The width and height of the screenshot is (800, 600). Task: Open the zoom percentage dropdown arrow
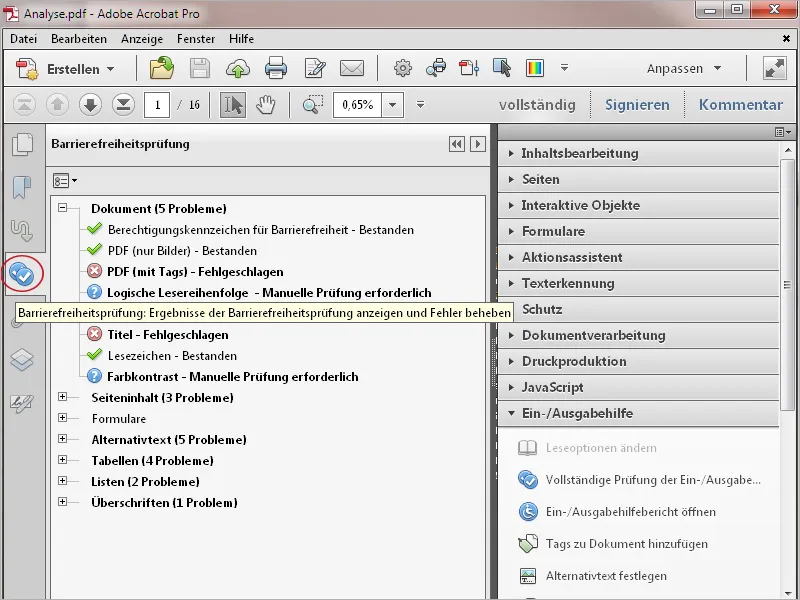(392, 105)
